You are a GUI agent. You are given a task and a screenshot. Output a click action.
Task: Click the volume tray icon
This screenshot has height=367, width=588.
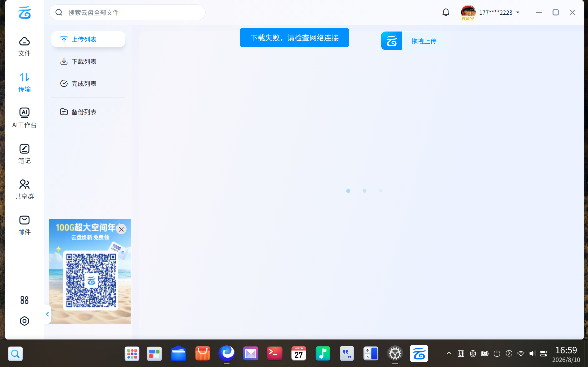coord(532,353)
